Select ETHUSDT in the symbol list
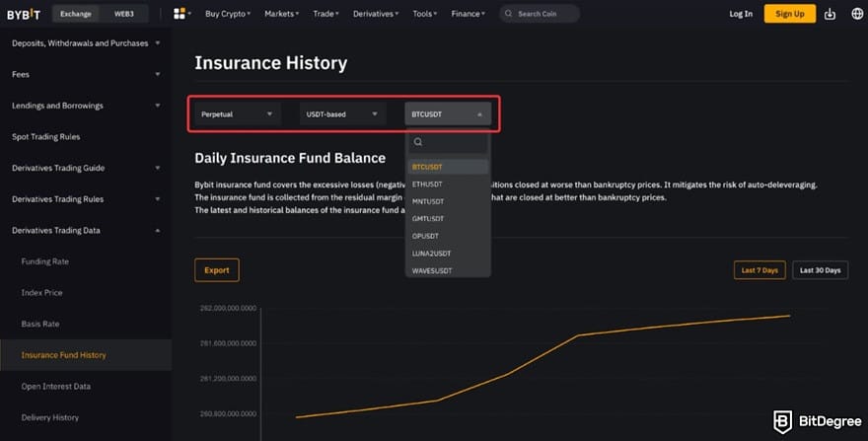The image size is (868, 441). [x=448, y=184]
